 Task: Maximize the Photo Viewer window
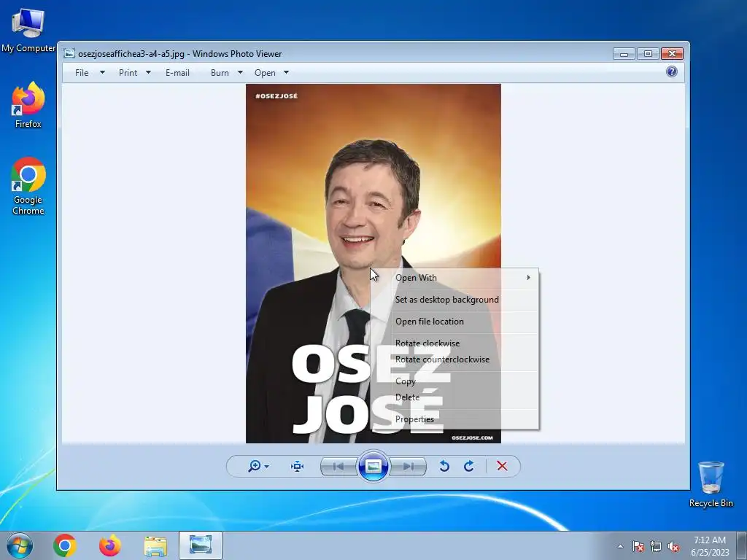[x=648, y=54]
